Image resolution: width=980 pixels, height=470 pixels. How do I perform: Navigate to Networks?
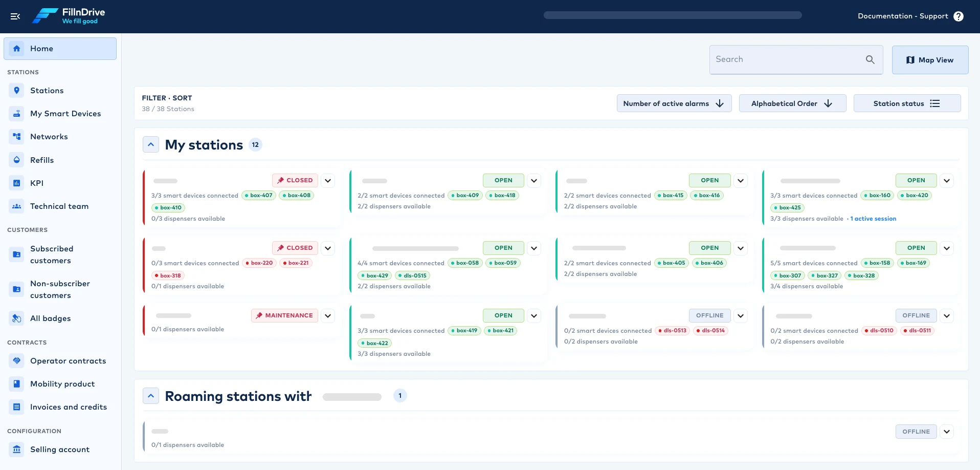pos(60,137)
